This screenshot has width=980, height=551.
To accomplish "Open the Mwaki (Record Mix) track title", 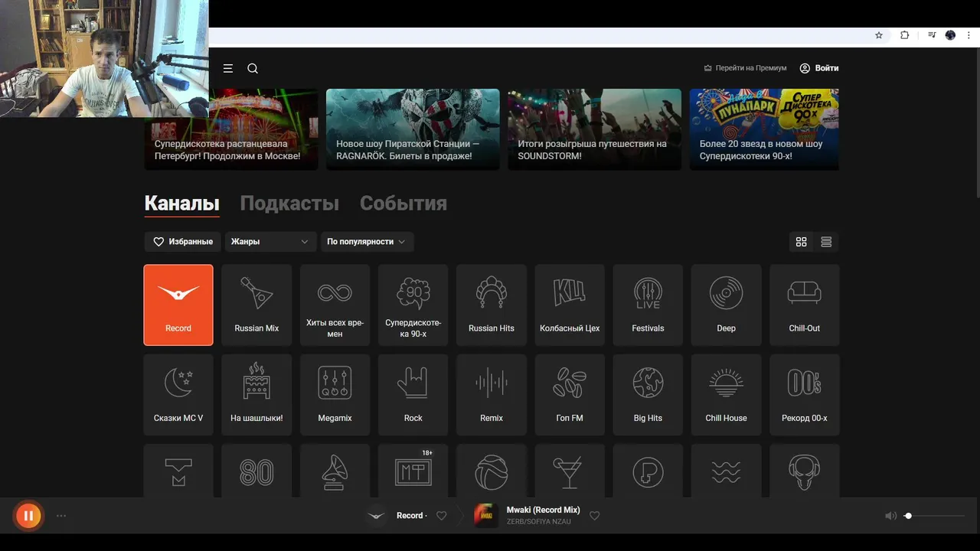I will pyautogui.click(x=544, y=510).
